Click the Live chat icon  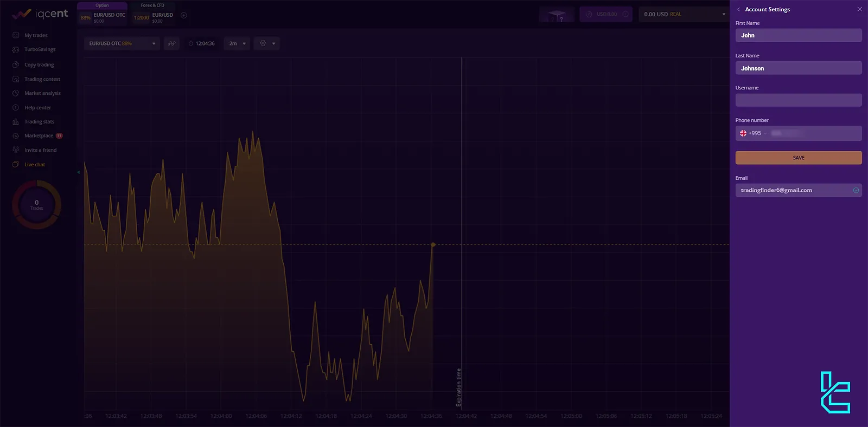pyautogui.click(x=16, y=164)
